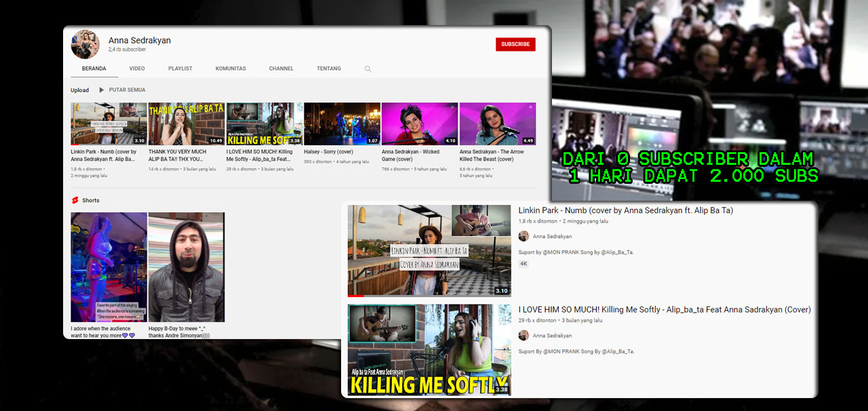Open Halsey Sorry cover thumbnail
This screenshot has width=868, height=411.
click(342, 123)
